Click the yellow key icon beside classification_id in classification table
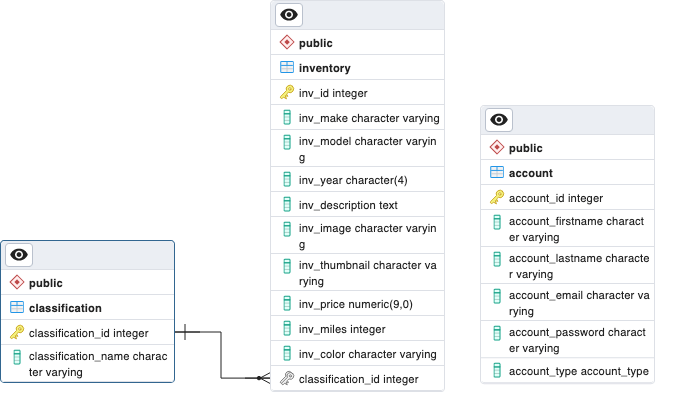Image resolution: width=700 pixels, height=420 pixels. 17,332
